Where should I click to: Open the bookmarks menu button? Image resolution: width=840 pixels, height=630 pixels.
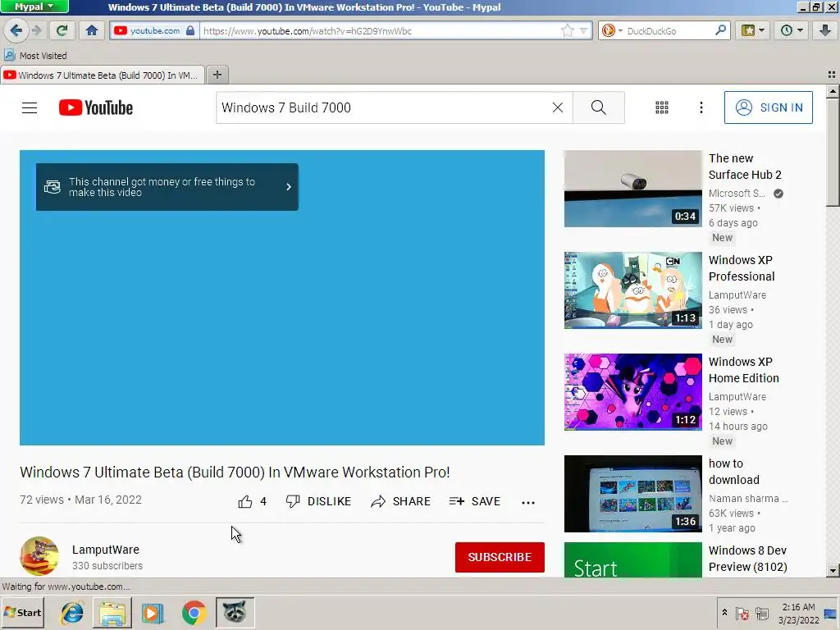click(753, 30)
